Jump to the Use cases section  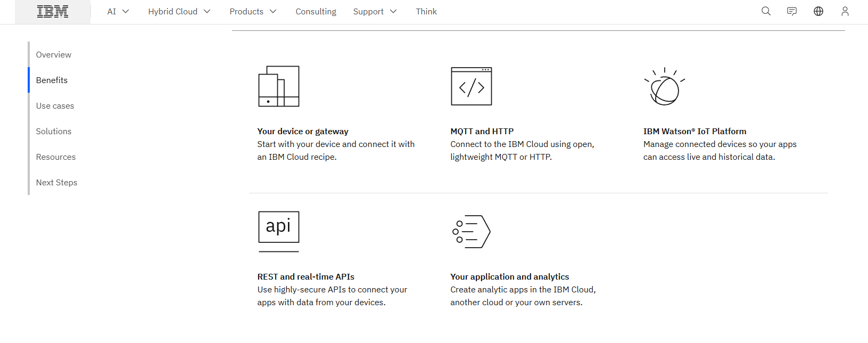[55, 106]
